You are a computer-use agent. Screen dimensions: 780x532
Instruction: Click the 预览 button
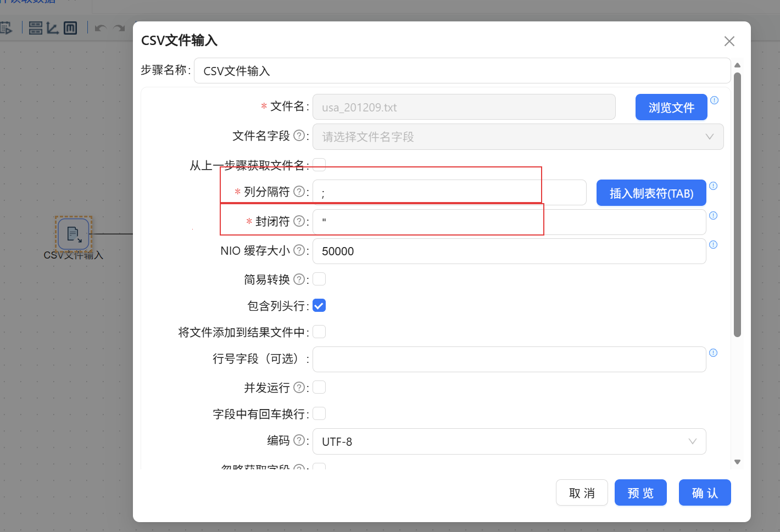tap(640, 492)
